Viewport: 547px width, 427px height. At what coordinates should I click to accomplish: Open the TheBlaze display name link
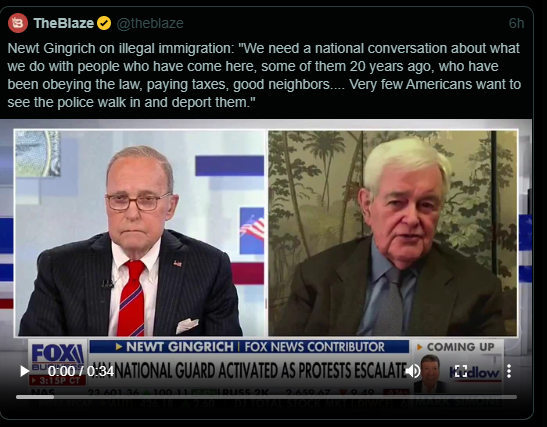[x=63, y=23]
